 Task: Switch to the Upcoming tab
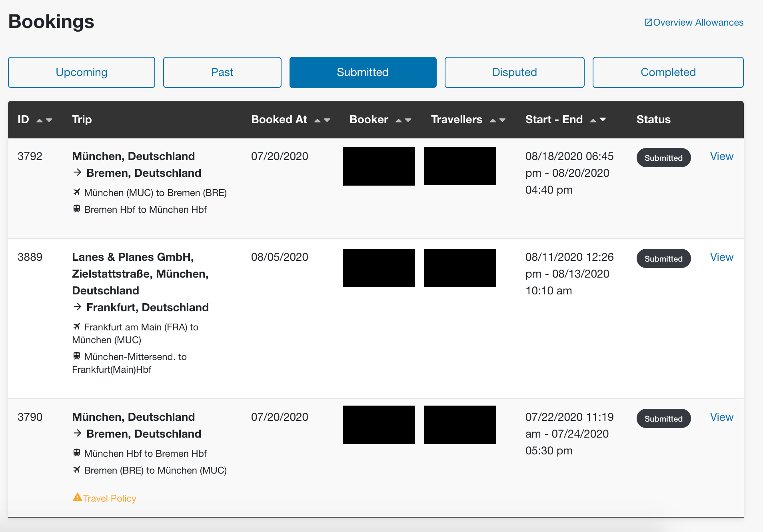(82, 72)
